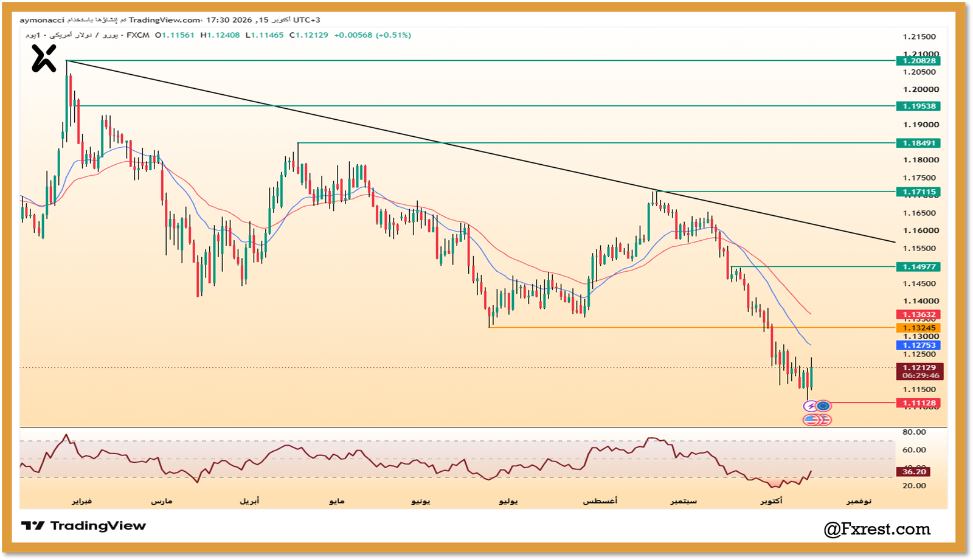Click the فبراير month label on time axis
The height and width of the screenshot is (560, 973).
[x=82, y=501]
